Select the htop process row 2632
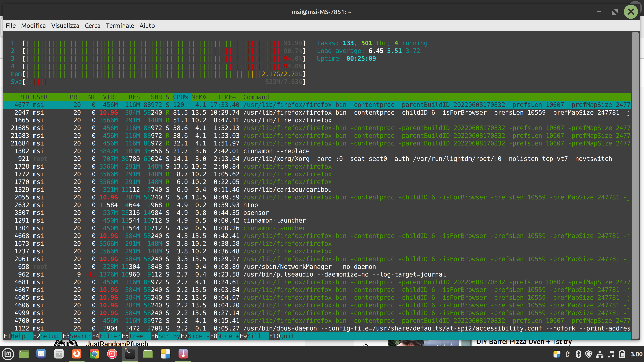 coord(250,205)
